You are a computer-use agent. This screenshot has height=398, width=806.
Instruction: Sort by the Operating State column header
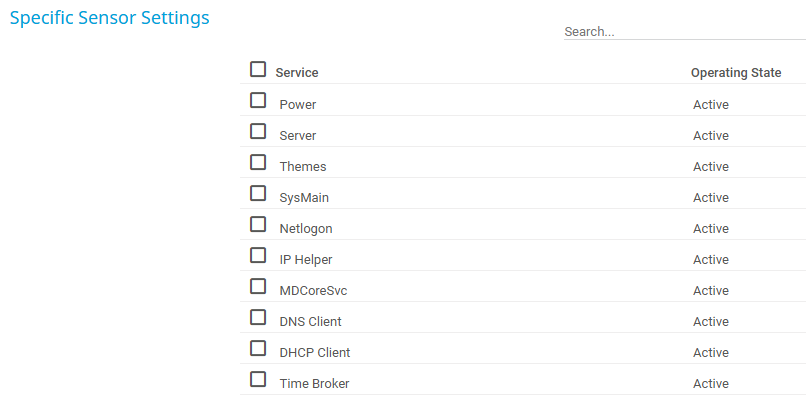click(736, 73)
